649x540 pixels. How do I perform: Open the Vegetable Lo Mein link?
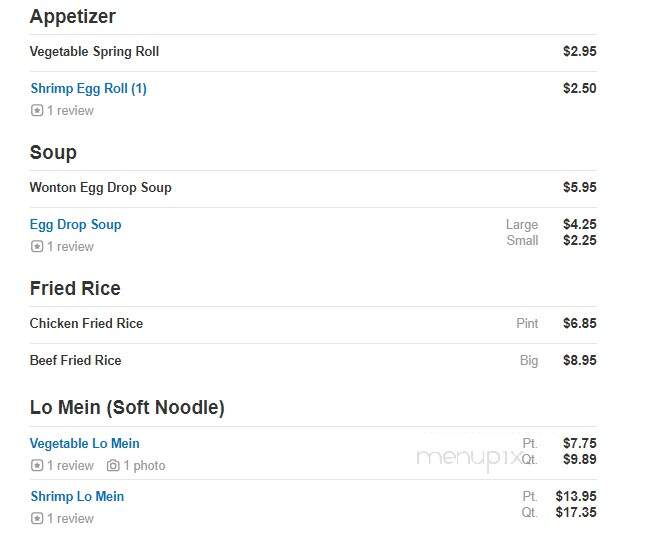click(84, 444)
